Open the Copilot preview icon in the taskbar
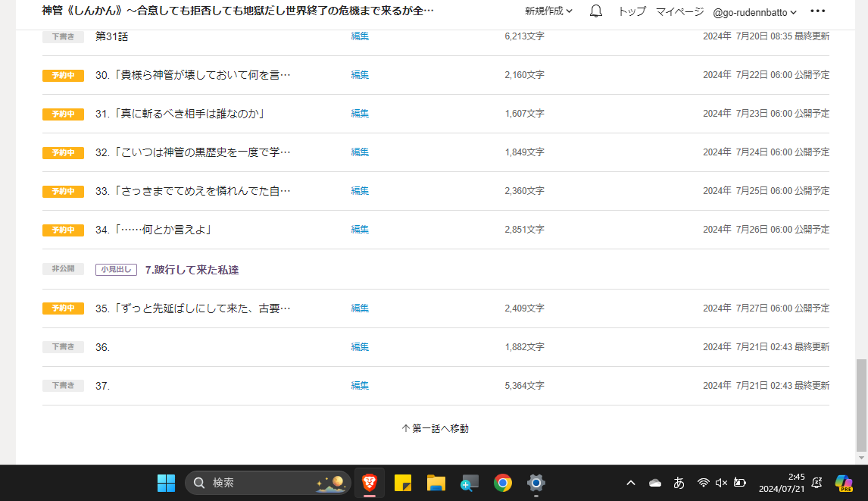 click(x=843, y=482)
